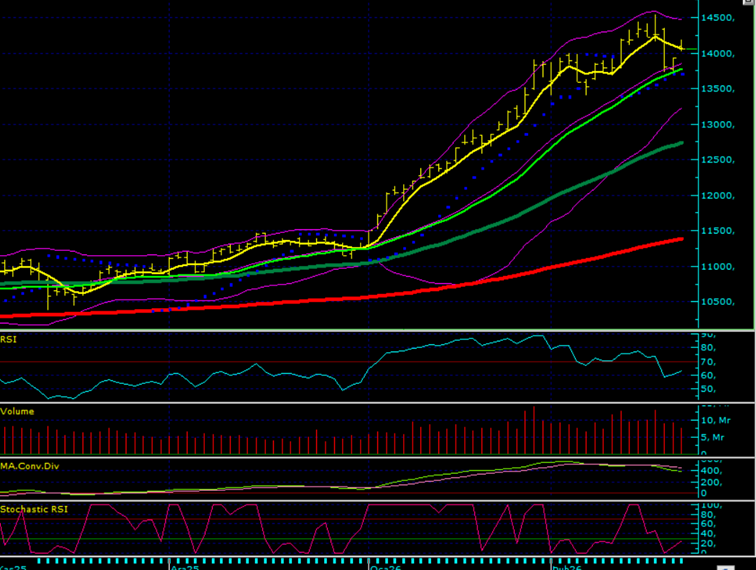This screenshot has width=756, height=570.
Task: Click the green last-price marker on the price axis
Action: click(691, 49)
